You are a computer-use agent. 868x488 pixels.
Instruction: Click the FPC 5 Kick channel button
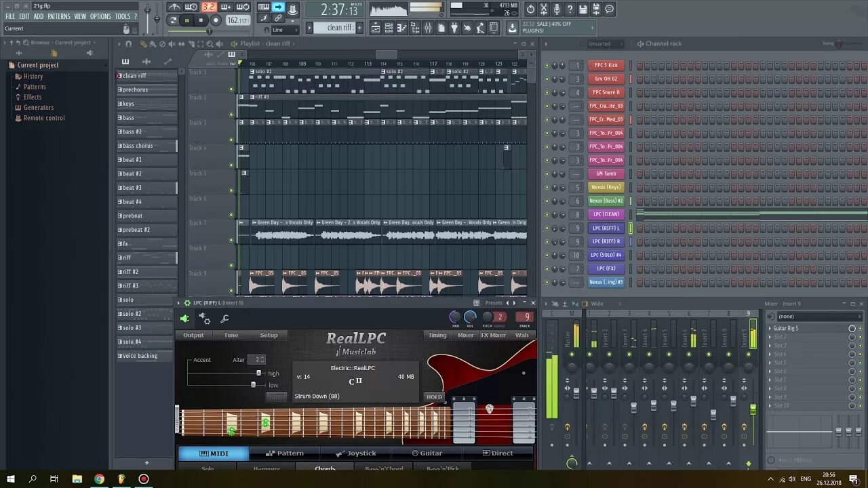pos(606,65)
